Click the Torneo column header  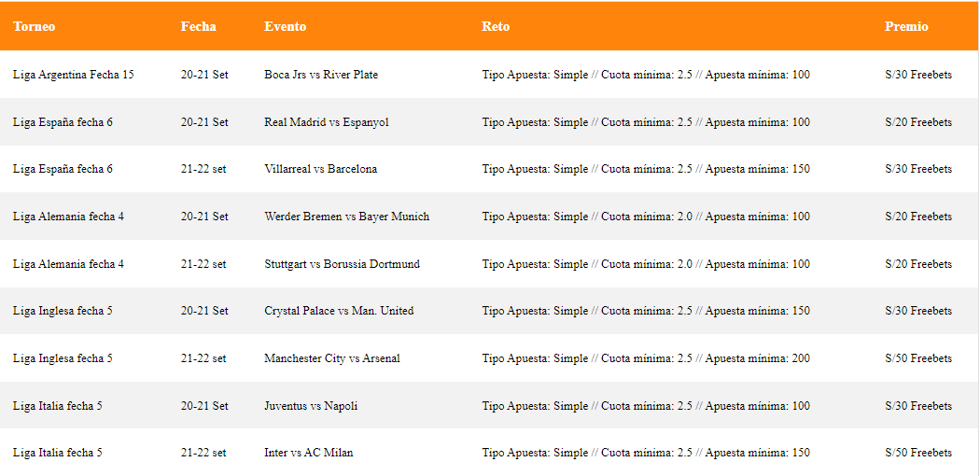tap(34, 26)
